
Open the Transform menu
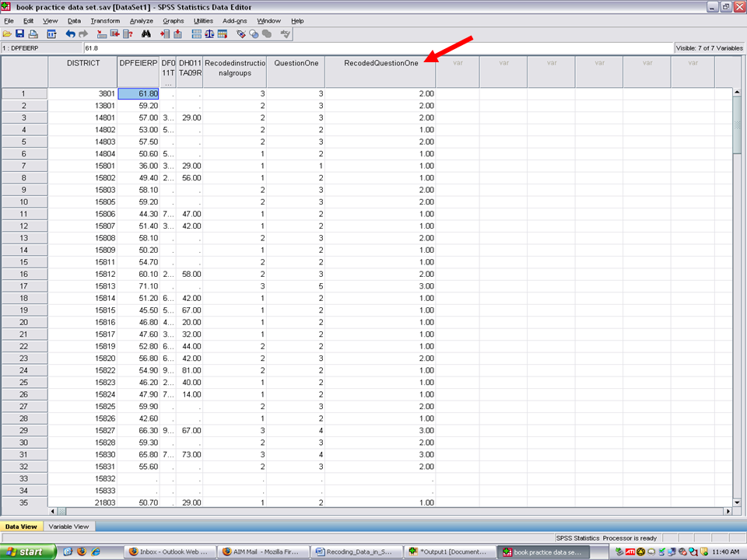coord(104,21)
